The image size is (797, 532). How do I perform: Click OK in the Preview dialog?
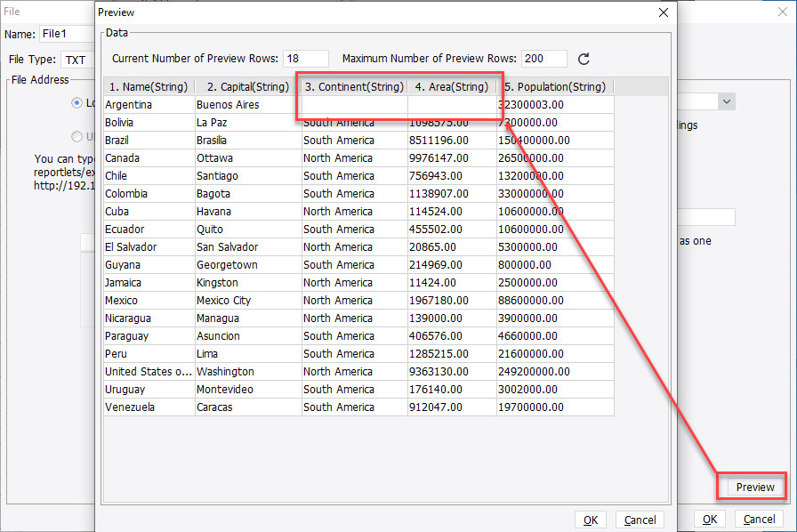click(x=591, y=520)
